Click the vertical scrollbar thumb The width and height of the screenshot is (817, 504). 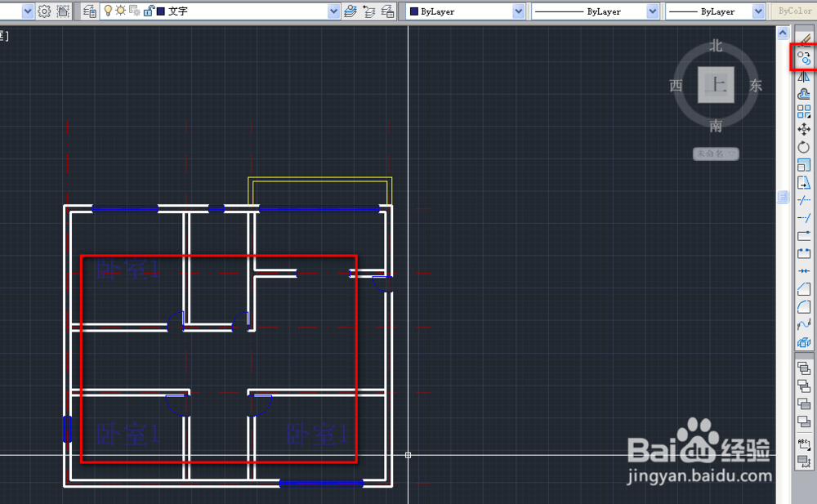pos(783,197)
